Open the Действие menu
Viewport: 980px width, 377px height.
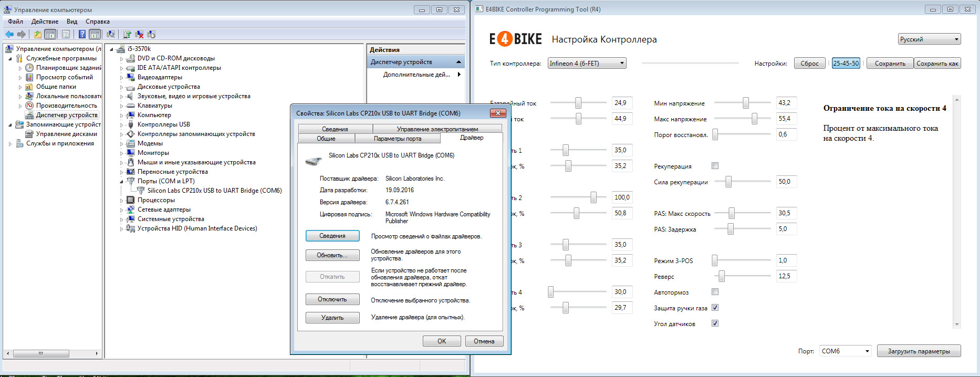pyautogui.click(x=45, y=22)
